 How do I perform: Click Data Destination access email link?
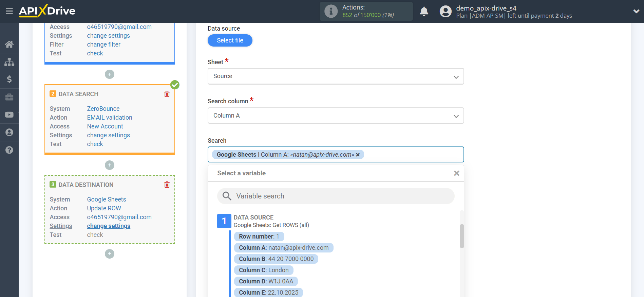[119, 217]
